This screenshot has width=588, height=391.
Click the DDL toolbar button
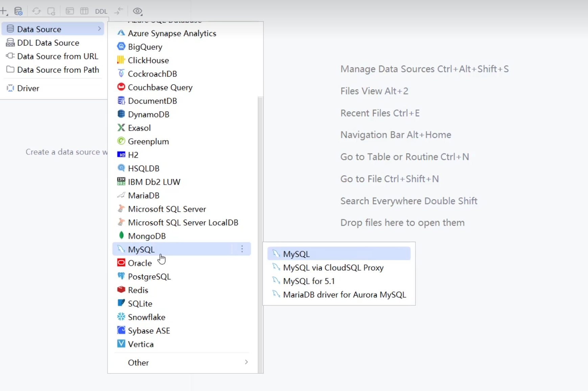(101, 11)
